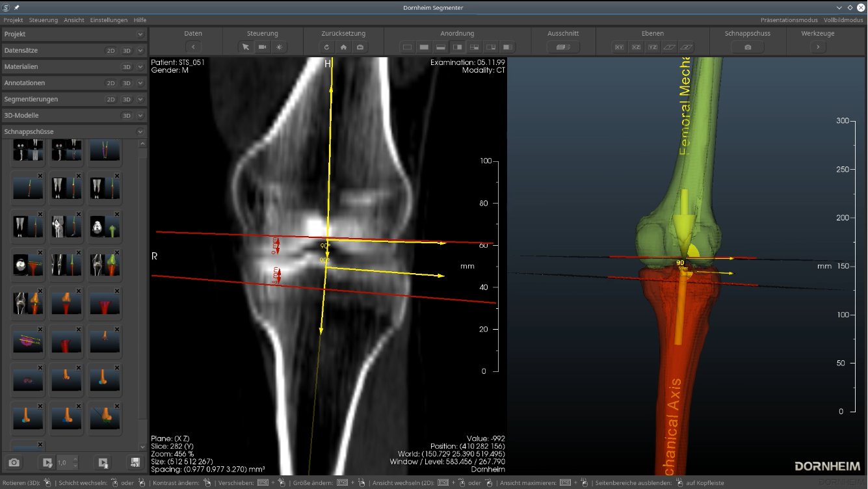This screenshot has height=489, width=868.
Task: Select the pointer cursor tool in Steuerung
Action: [245, 47]
